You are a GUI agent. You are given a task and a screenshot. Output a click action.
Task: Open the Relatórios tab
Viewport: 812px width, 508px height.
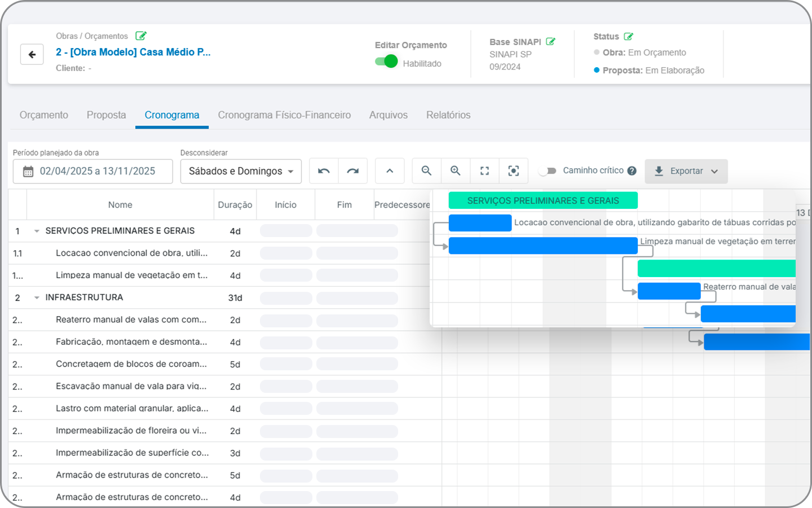coord(448,115)
